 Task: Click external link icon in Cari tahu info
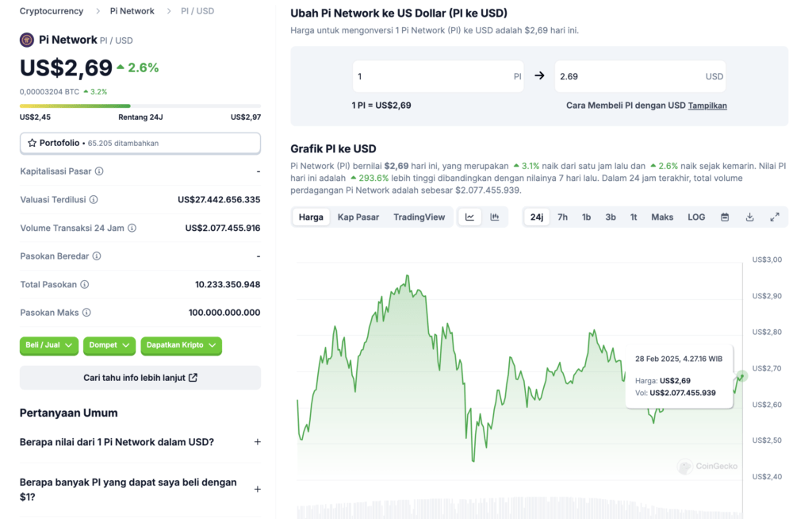pyautogui.click(x=193, y=378)
